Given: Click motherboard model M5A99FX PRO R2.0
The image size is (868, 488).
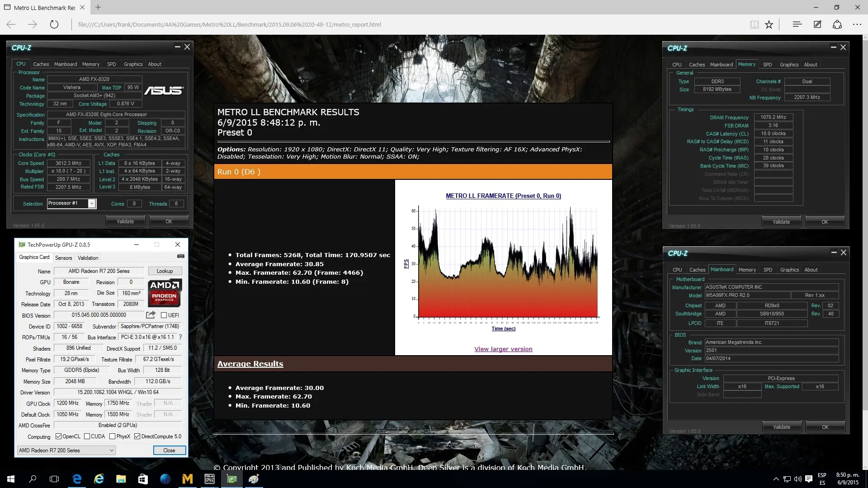Looking at the screenshot, I should (747, 295).
